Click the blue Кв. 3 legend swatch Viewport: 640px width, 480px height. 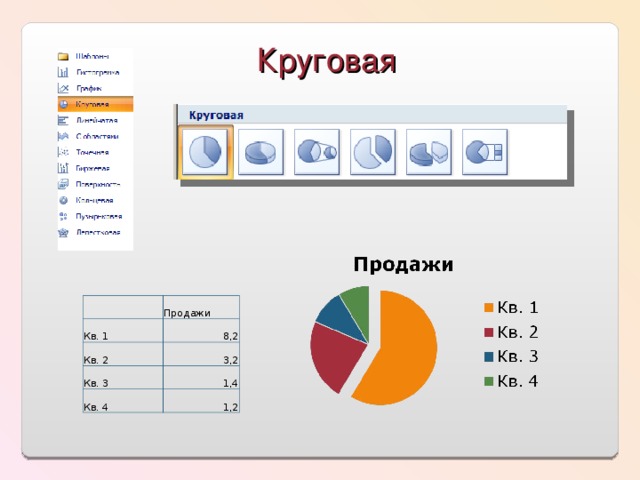click(x=489, y=357)
